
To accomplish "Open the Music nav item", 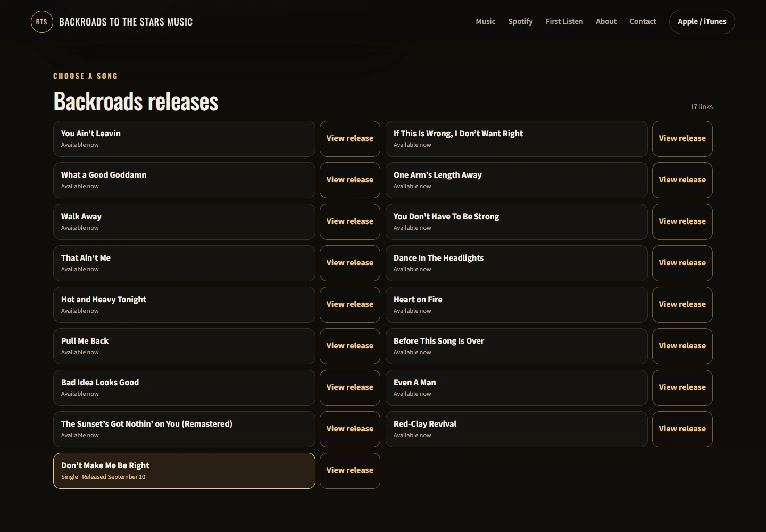I will click(x=485, y=21).
